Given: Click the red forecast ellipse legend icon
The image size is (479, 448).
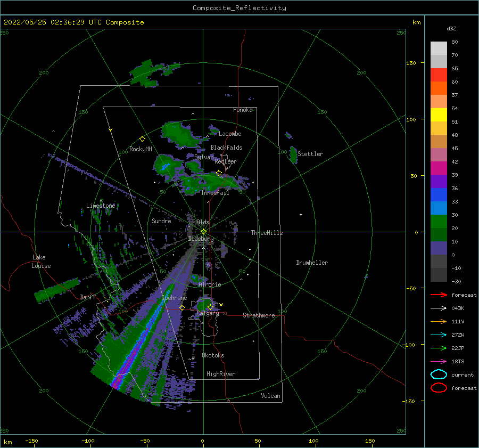Looking at the screenshot, I should click(439, 388).
